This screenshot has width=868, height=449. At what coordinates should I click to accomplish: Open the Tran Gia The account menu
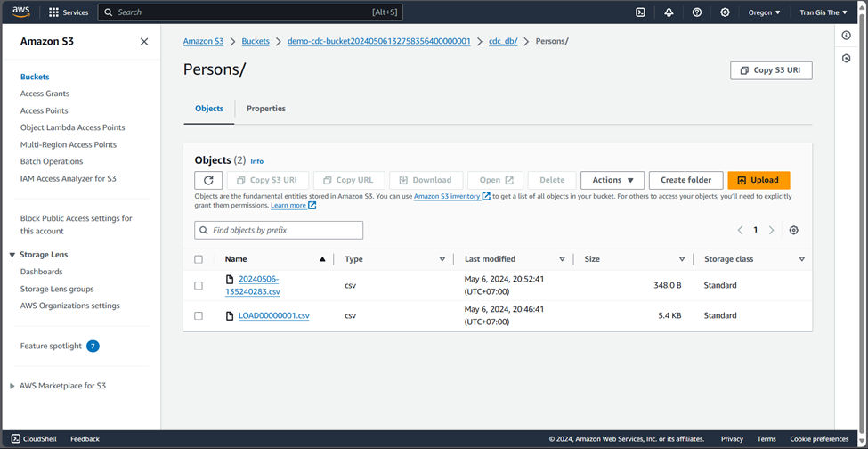823,12
